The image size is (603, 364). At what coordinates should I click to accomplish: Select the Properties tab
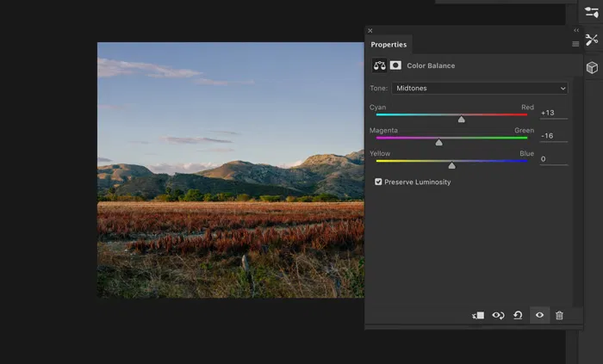[389, 45]
